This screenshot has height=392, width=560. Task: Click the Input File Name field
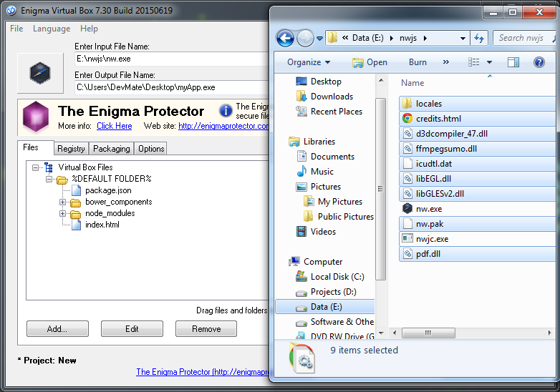pos(171,59)
